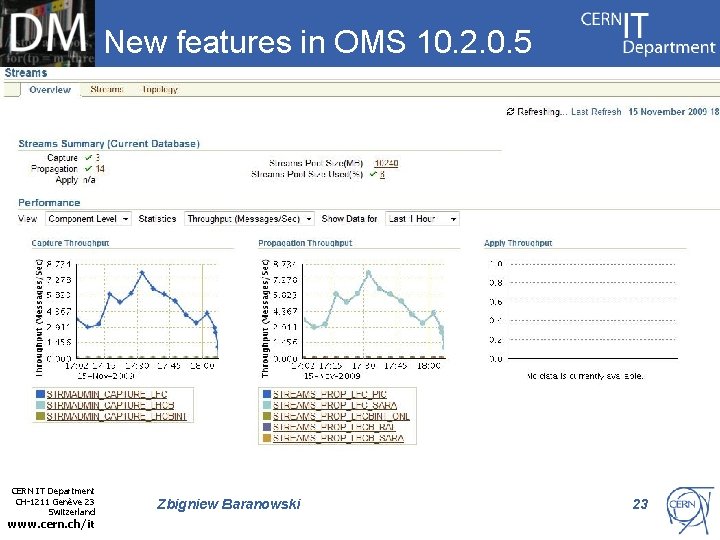Screen dimensions: 720x540
Task: Click the orange swatch for STREAMS_PROP_LHCB_SARA
Action: click(267, 438)
